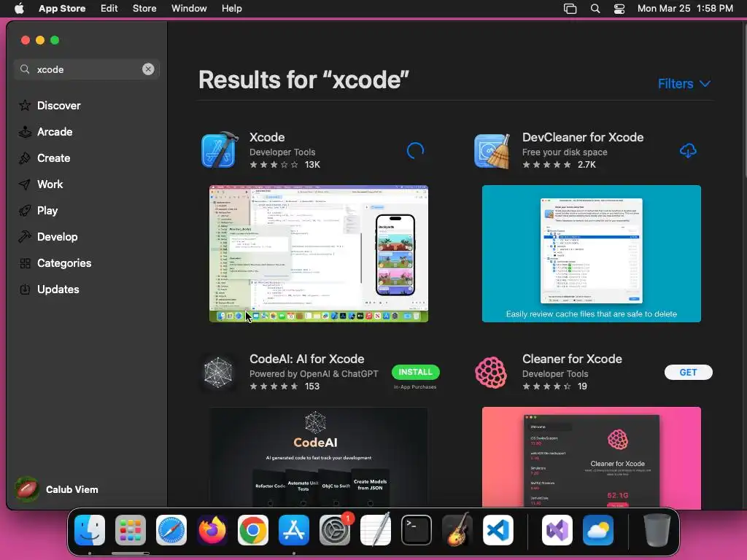The image size is (747, 560).
Task: Expand the Filters dropdown
Action: tap(684, 84)
